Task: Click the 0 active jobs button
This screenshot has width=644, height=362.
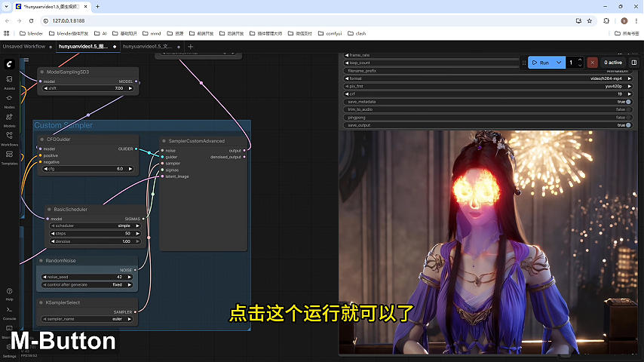Action: coord(613,63)
